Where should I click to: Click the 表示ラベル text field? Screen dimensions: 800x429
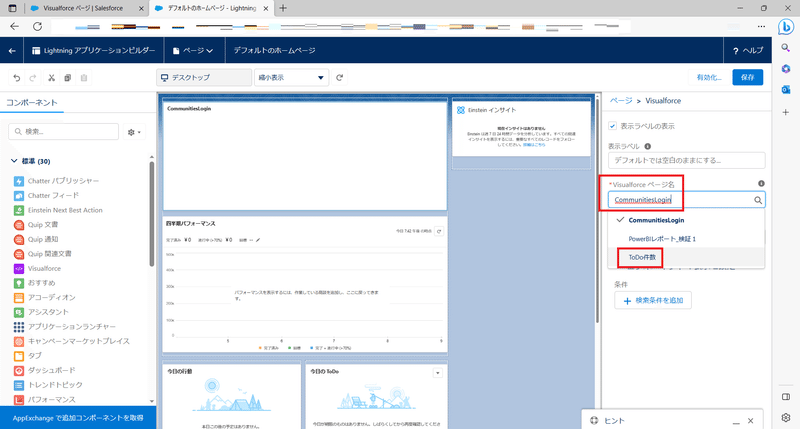click(686, 160)
